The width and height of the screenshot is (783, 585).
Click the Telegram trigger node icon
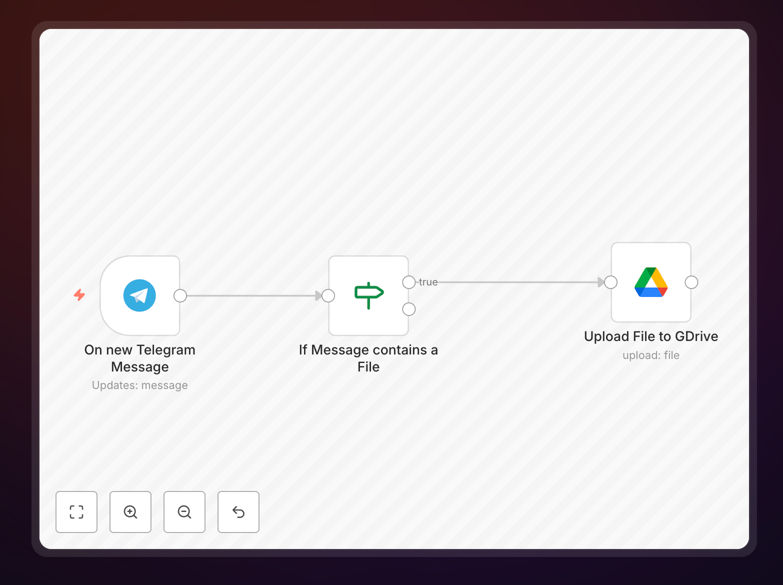pyautogui.click(x=139, y=295)
